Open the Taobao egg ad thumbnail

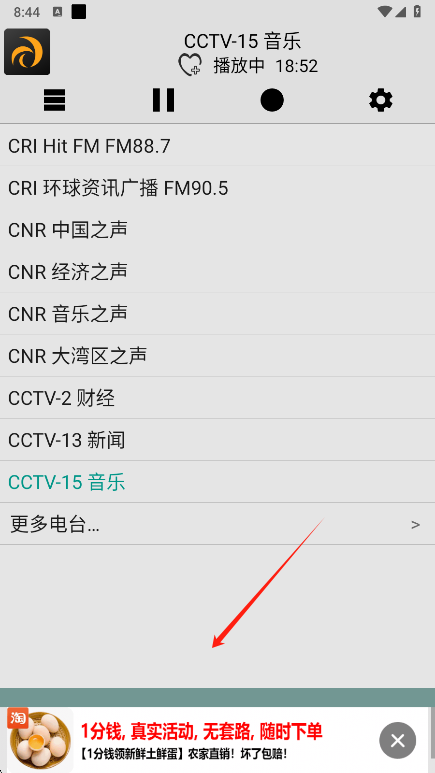point(40,740)
